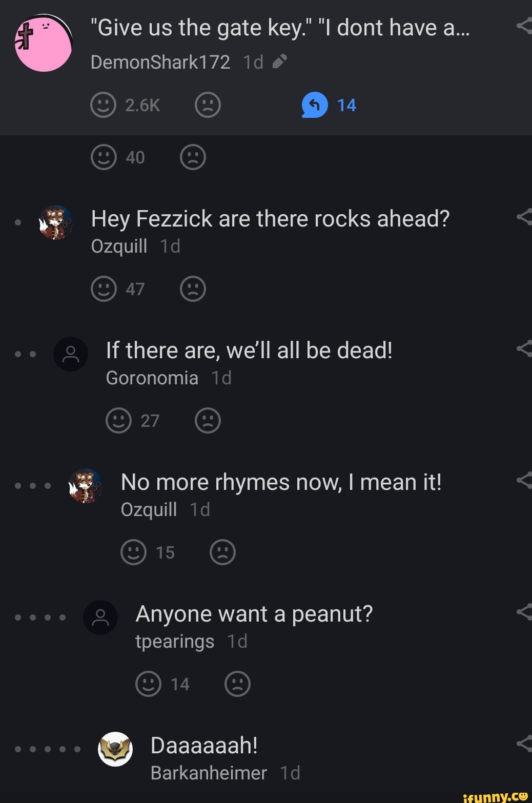Smile the DemonShark172 comment with 2.6K
The image size is (532, 803).
tap(104, 105)
